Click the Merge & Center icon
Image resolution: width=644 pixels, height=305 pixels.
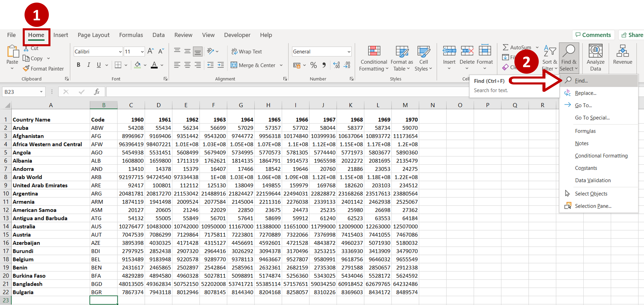[233, 65]
